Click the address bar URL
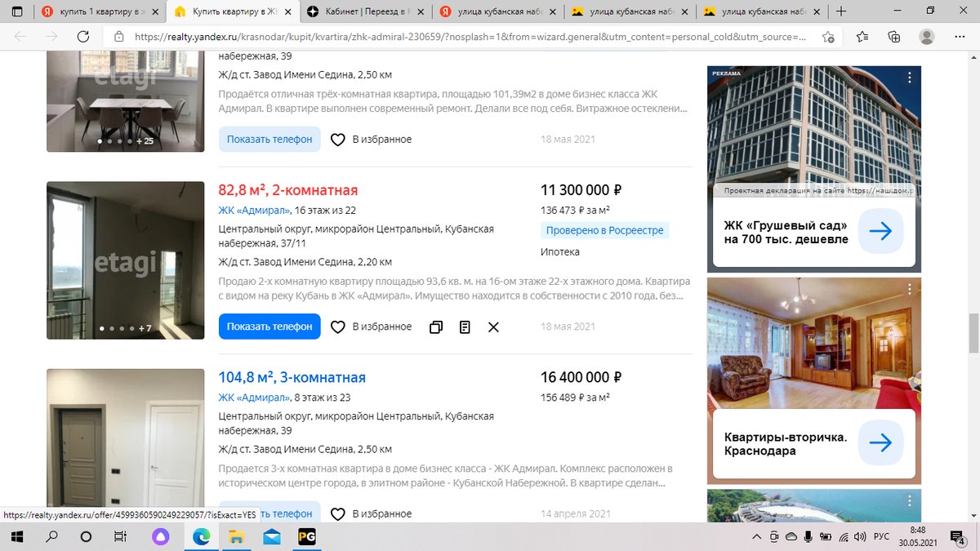 coord(470,37)
